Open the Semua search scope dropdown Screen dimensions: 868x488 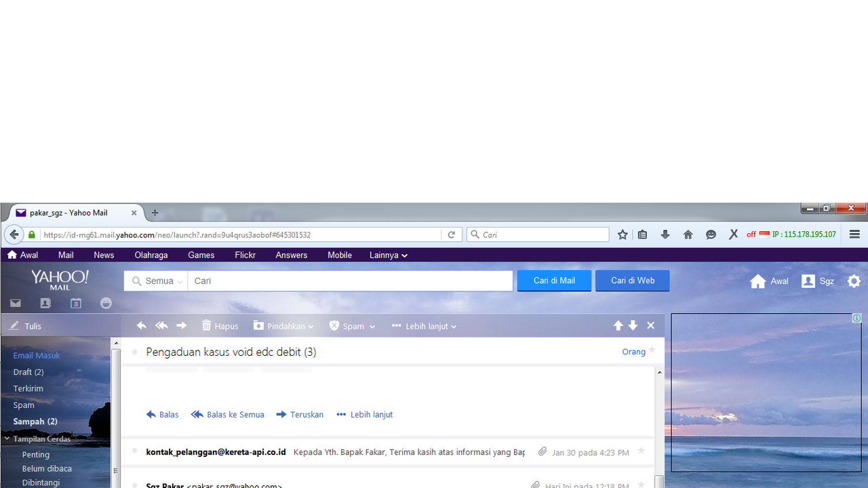pyautogui.click(x=156, y=281)
